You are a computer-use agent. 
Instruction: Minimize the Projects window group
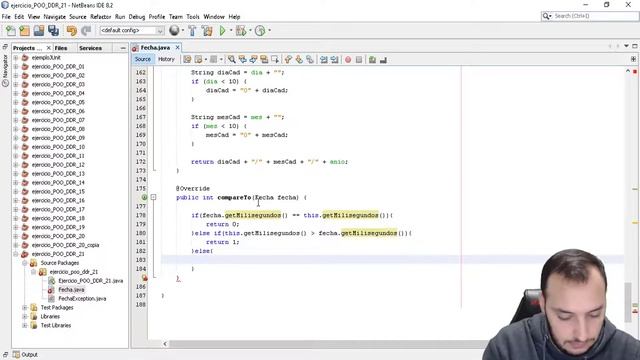(123, 48)
